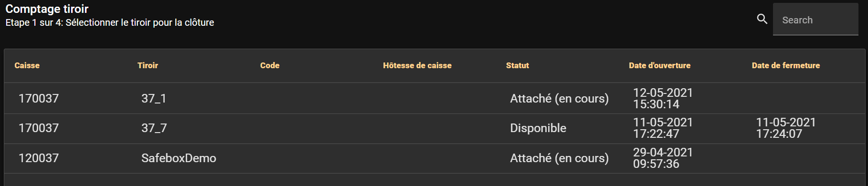Sort by the Statut column header
The width and height of the screenshot is (868, 186).
coord(518,66)
